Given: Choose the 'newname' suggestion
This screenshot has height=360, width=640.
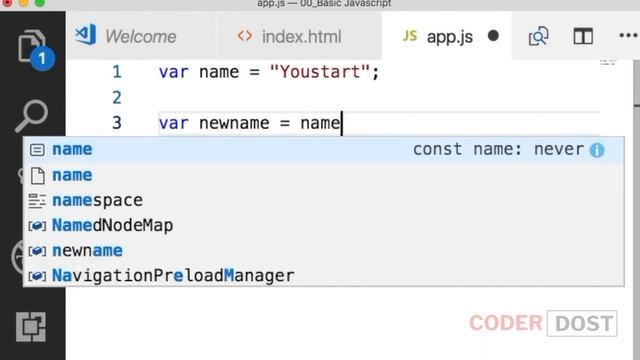Looking at the screenshot, I should coord(323,251).
